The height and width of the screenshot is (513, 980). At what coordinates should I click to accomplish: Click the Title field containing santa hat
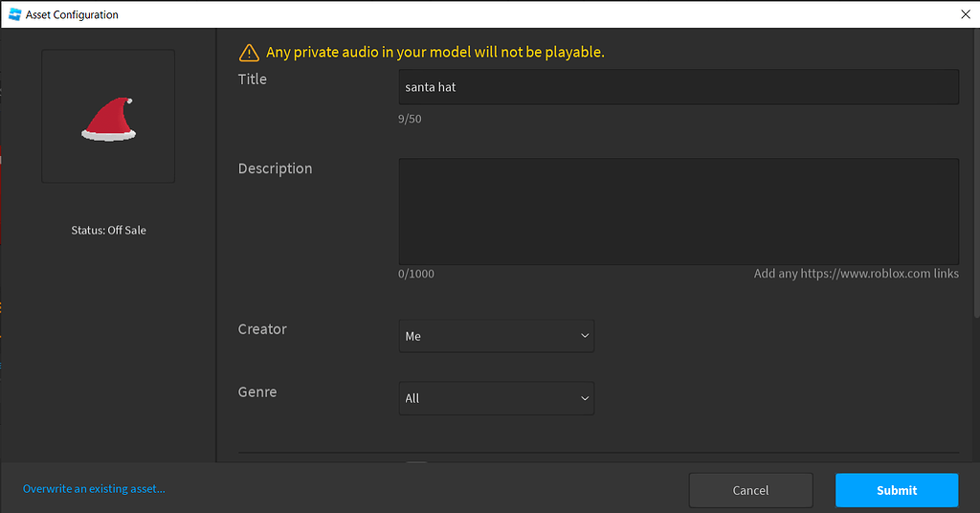[679, 87]
